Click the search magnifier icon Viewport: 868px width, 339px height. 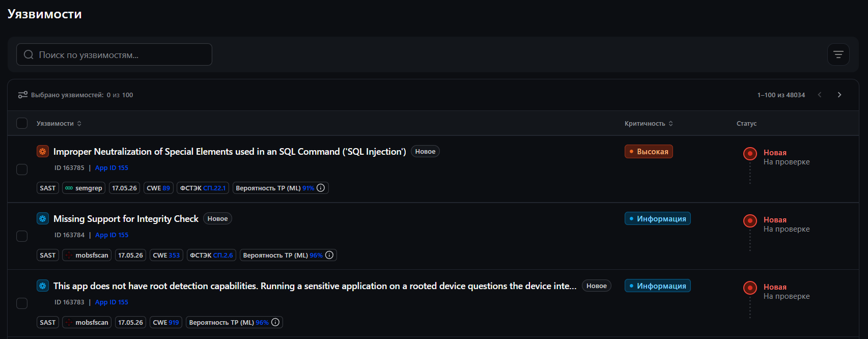click(29, 54)
